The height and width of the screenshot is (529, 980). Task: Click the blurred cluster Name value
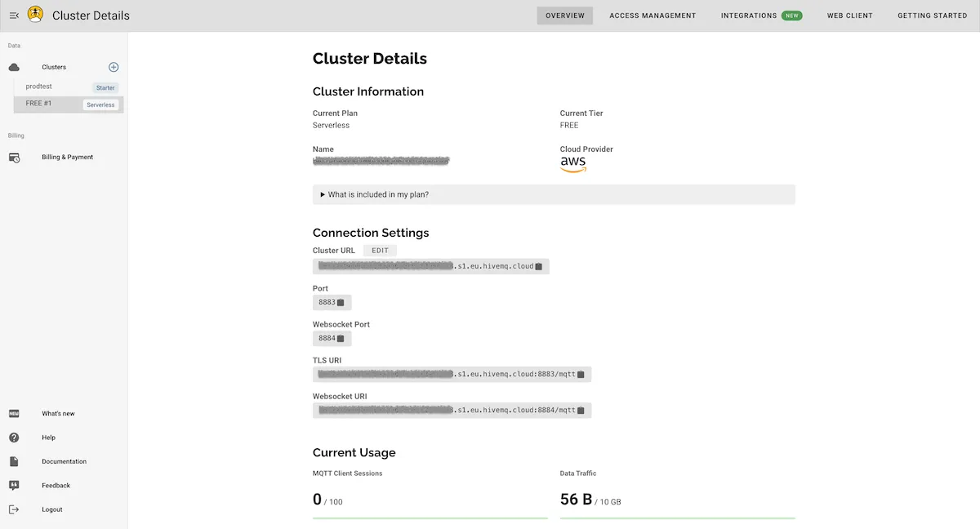[x=381, y=162]
